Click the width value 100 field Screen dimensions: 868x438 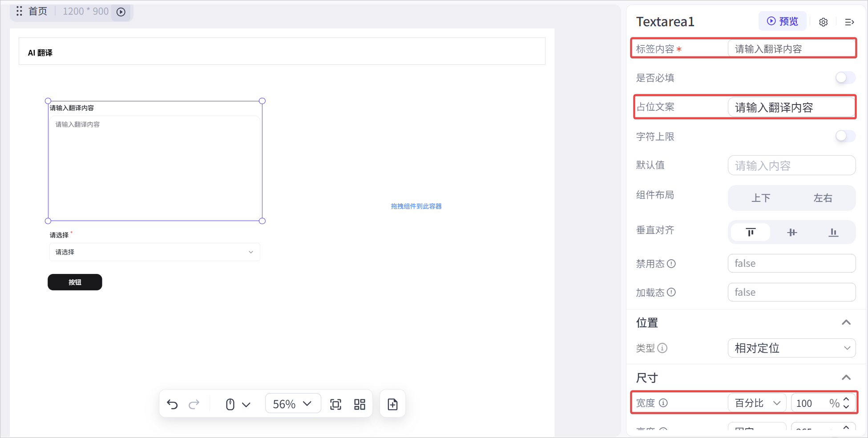811,403
